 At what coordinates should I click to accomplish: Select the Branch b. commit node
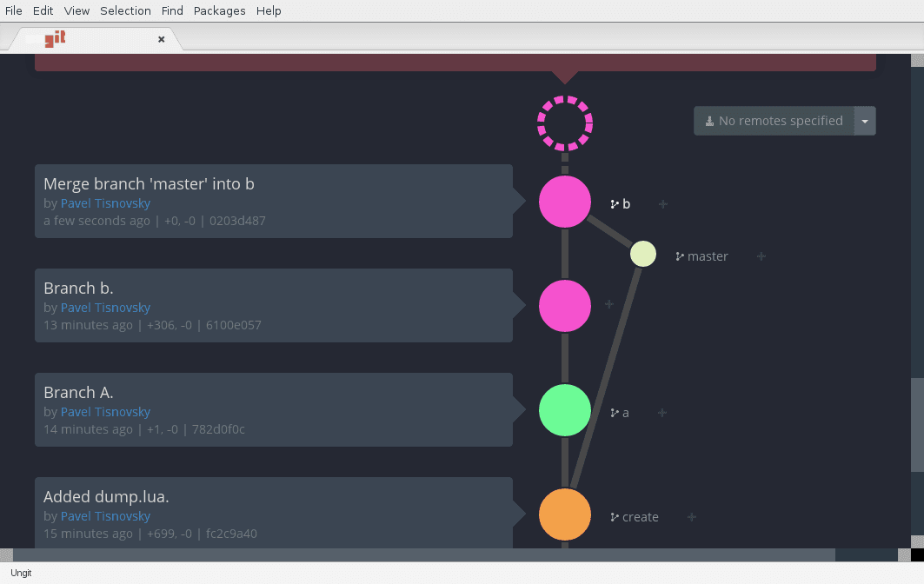pos(564,306)
